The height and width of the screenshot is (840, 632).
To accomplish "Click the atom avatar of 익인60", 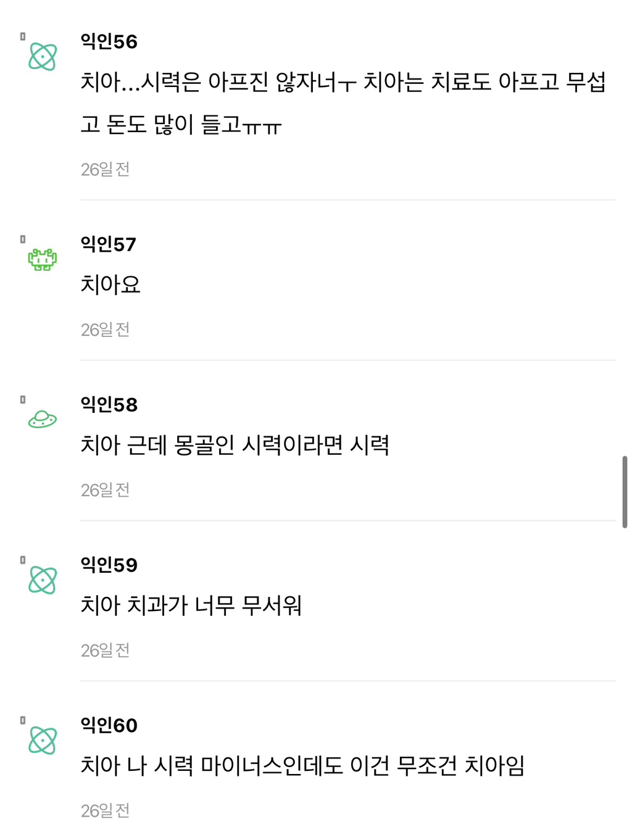I will coord(43,741).
